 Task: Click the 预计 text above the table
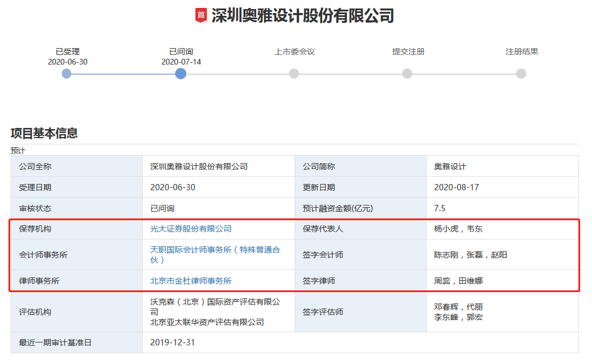(18, 151)
